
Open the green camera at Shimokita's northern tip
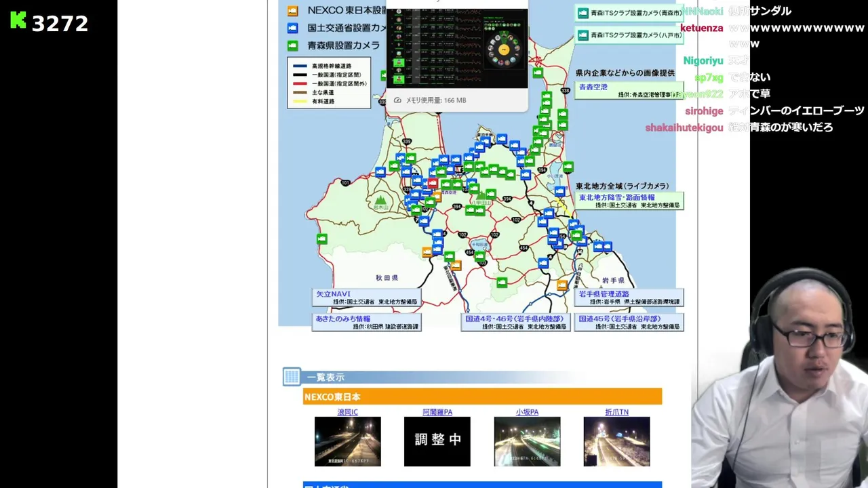[x=538, y=73]
